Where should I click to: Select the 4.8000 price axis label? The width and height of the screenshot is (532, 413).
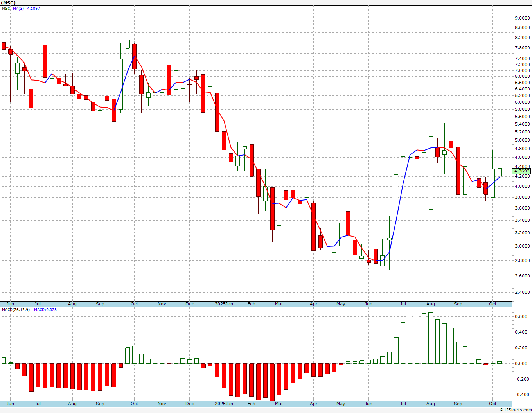(523, 149)
